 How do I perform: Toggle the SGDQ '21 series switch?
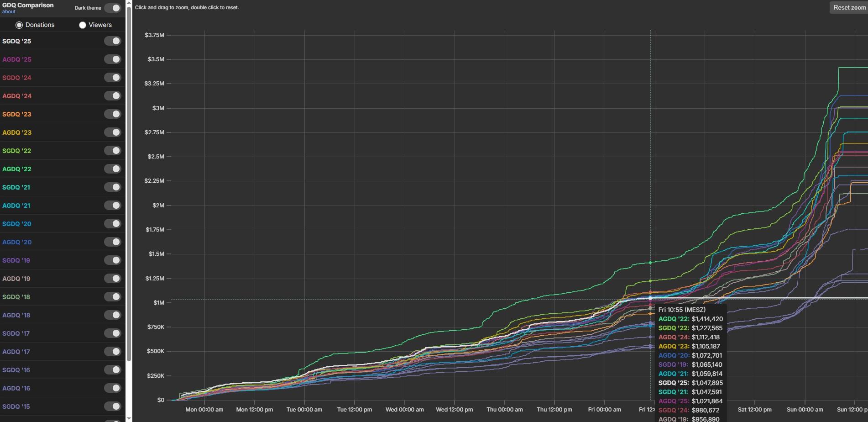coord(112,187)
